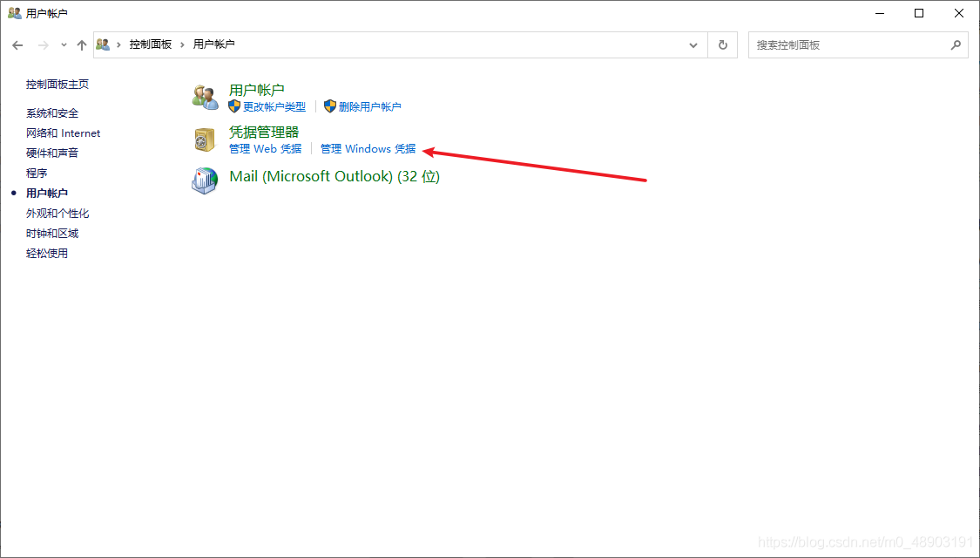980x558 pixels.
Task: Open 轻松使用 category
Action: click(47, 254)
